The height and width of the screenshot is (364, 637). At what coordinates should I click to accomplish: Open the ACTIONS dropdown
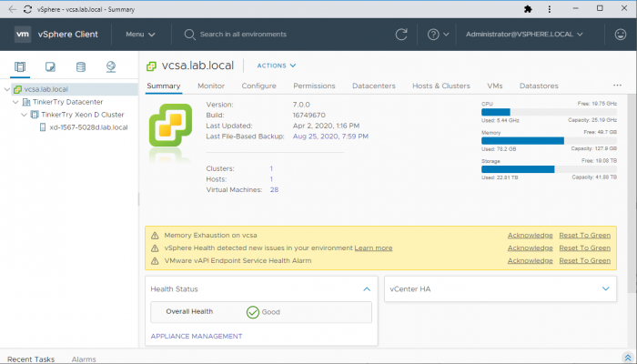(277, 66)
